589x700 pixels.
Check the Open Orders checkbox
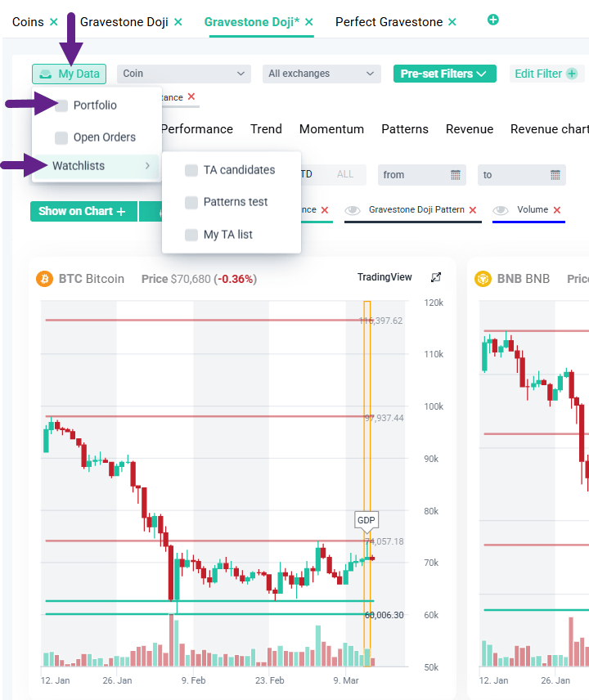click(61, 137)
